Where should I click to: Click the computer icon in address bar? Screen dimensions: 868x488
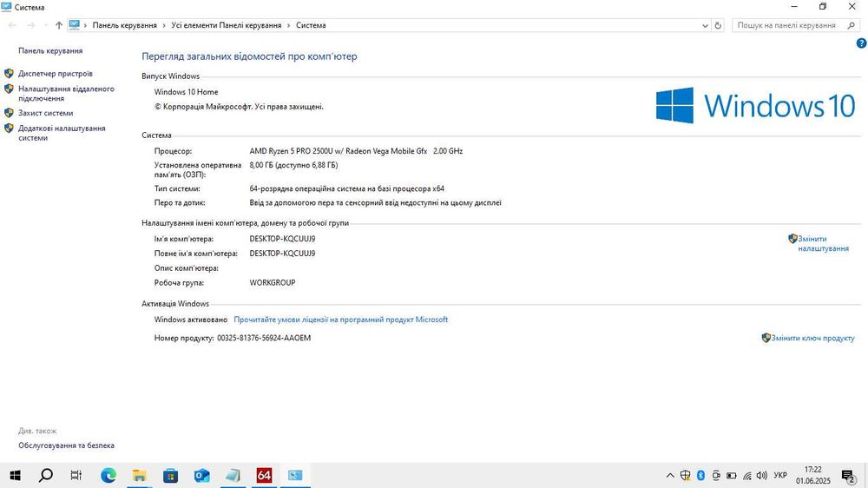pos(74,25)
